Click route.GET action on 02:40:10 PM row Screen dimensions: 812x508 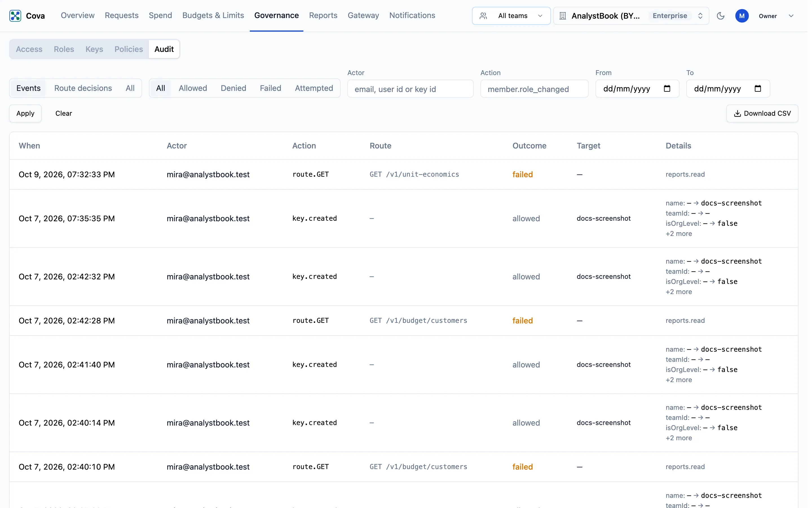click(310, 467)
